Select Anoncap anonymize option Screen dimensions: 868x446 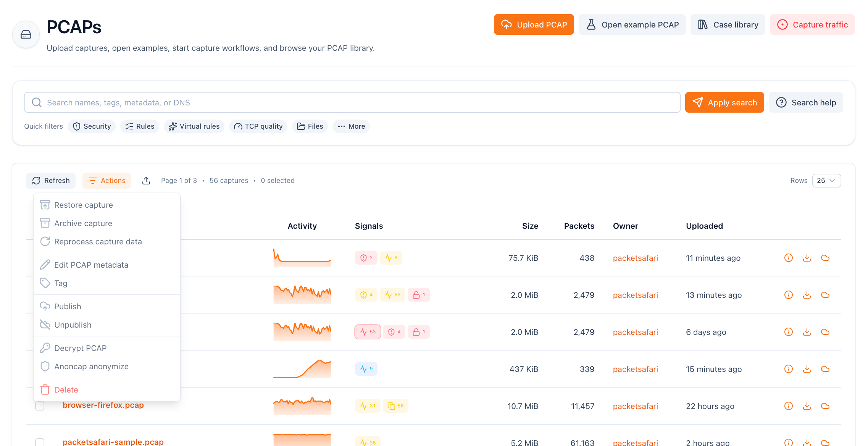(x=107, y=367)
